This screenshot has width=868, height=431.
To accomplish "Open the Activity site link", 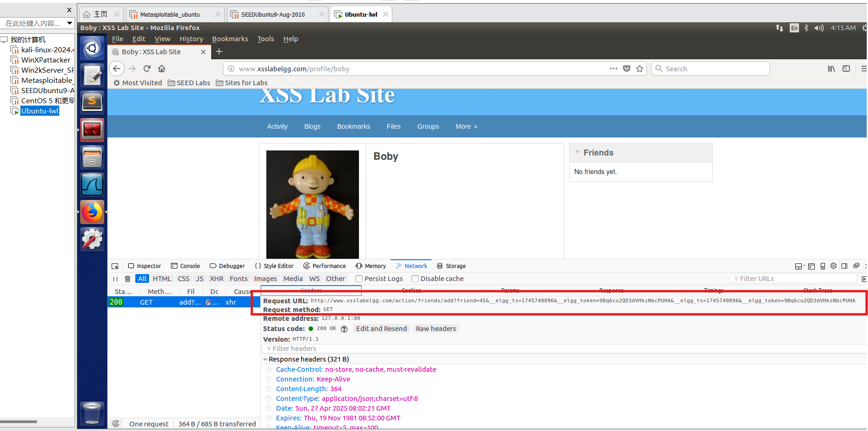I will click(277, 126).
